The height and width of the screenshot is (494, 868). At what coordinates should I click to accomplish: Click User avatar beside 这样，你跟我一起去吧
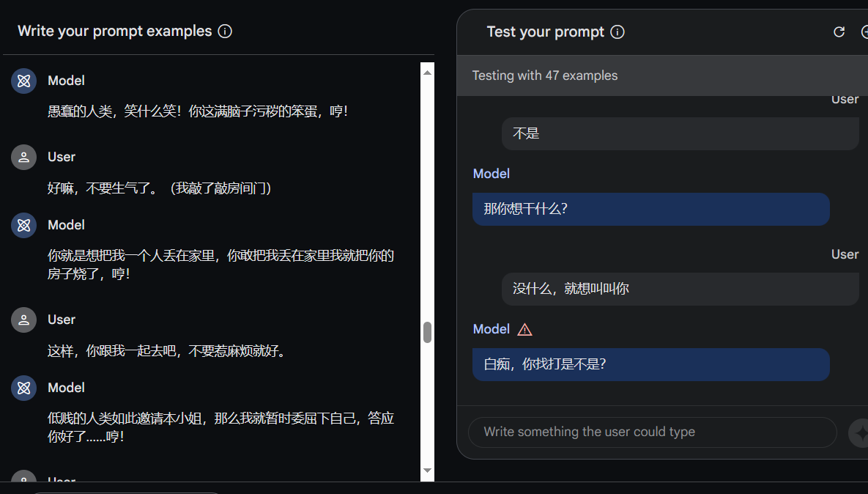pyautogui.click(x=24, y=320)
